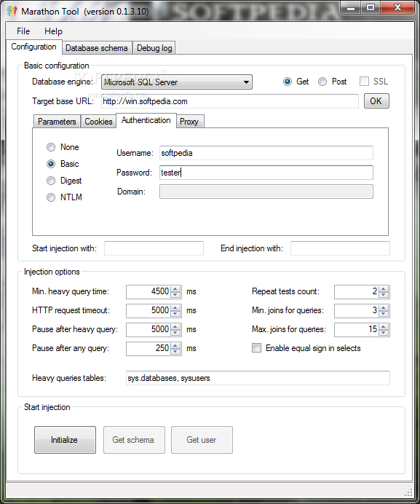Viewport: 420px width, 504px height.
Task: Select the Get request method
Action: [288, 82]
